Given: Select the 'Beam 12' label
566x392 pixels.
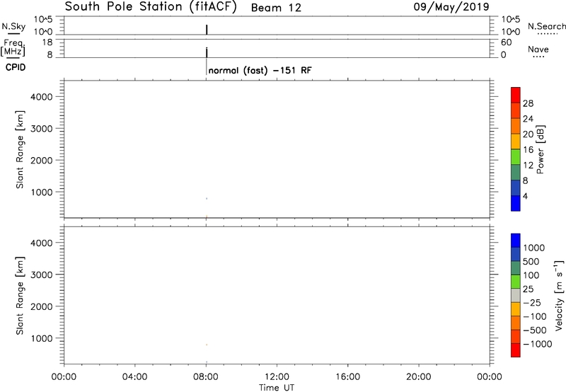Looking at the screenshot, I should (276, 8).
